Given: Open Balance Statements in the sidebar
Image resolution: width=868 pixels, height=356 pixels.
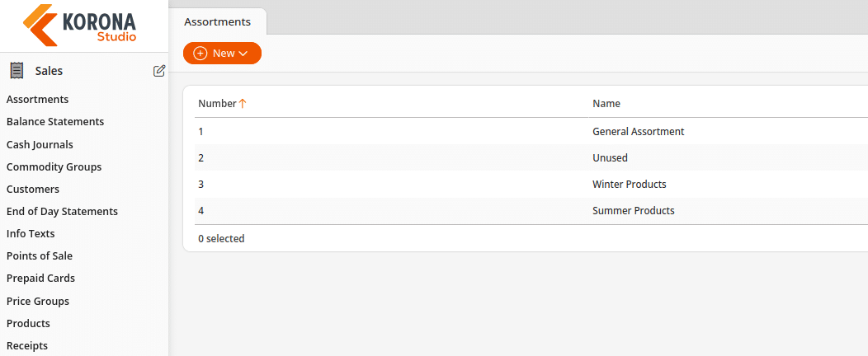Looking at the screenshot, I should [x=55, y=122].
